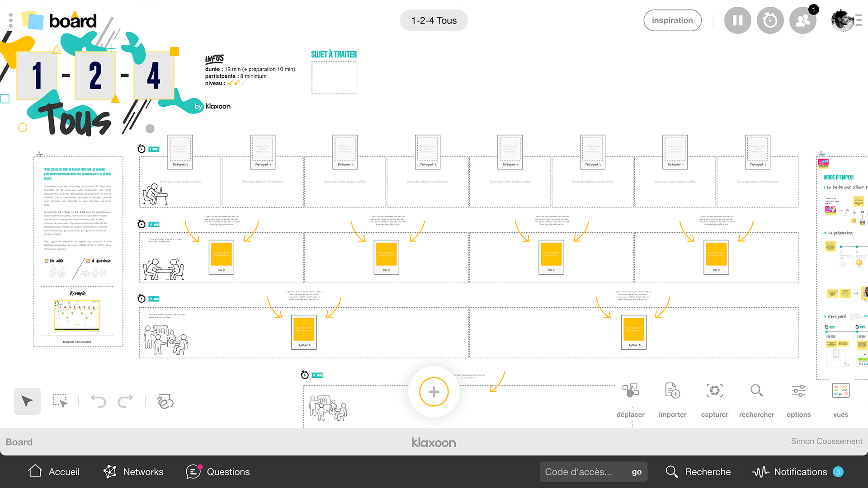The image size is (868, 488).
Task: Open the options settings panel
Action: 798,391
